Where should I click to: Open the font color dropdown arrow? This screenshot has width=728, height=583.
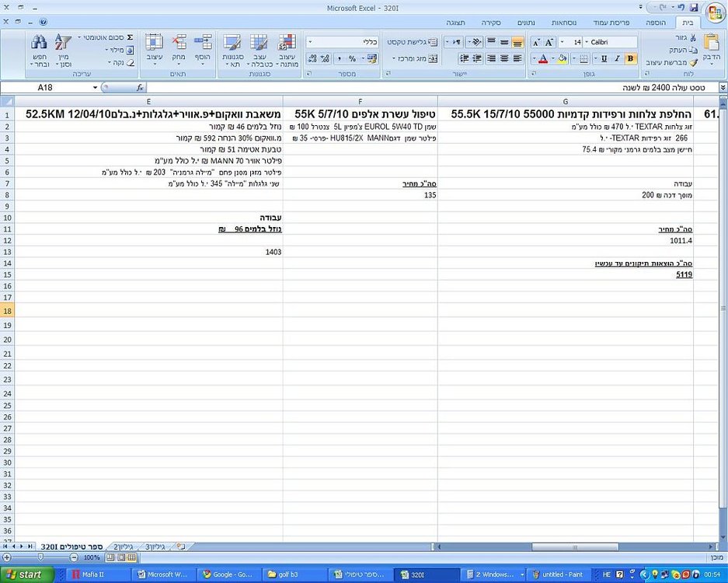tap(534, 58)
